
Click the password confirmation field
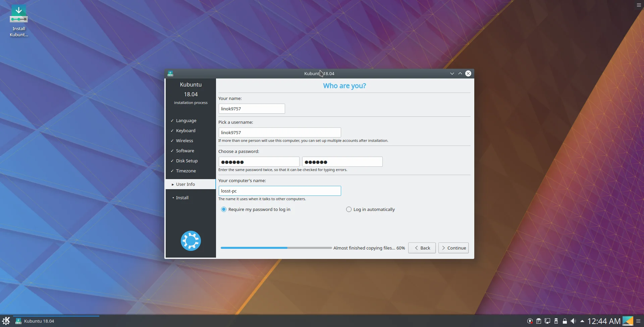click(x=342, y=162)
